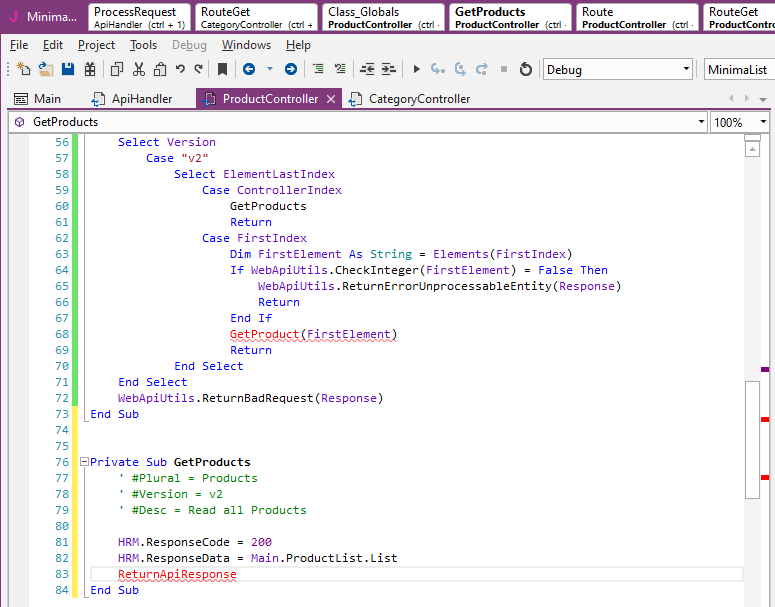The height and width of the screenshot is (607, 775).
Task: Expand the GetProducts member dropdown list
Action: [701, 122]
